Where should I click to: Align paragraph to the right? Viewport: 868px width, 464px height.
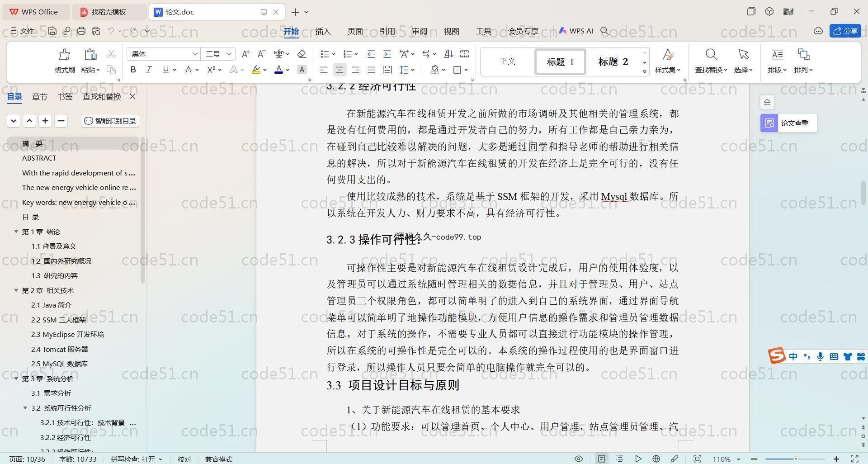pyautogui.click(x=355, y=70)
